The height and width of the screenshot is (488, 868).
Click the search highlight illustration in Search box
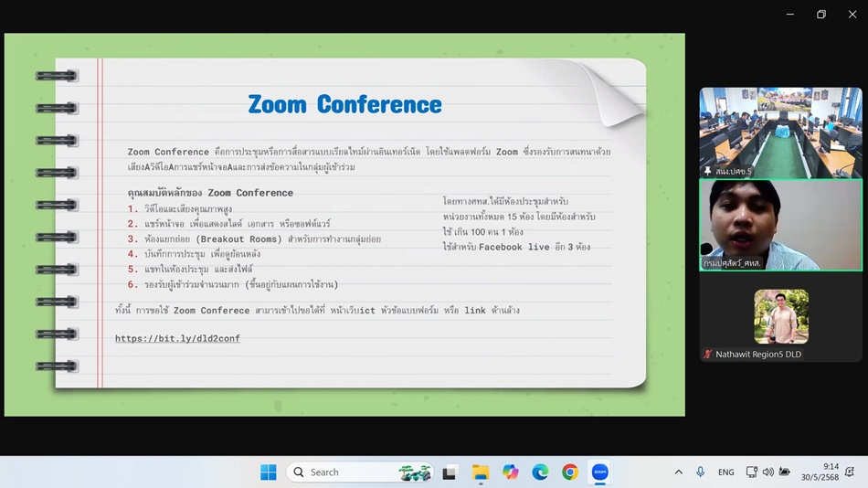(x=415, y=472)
